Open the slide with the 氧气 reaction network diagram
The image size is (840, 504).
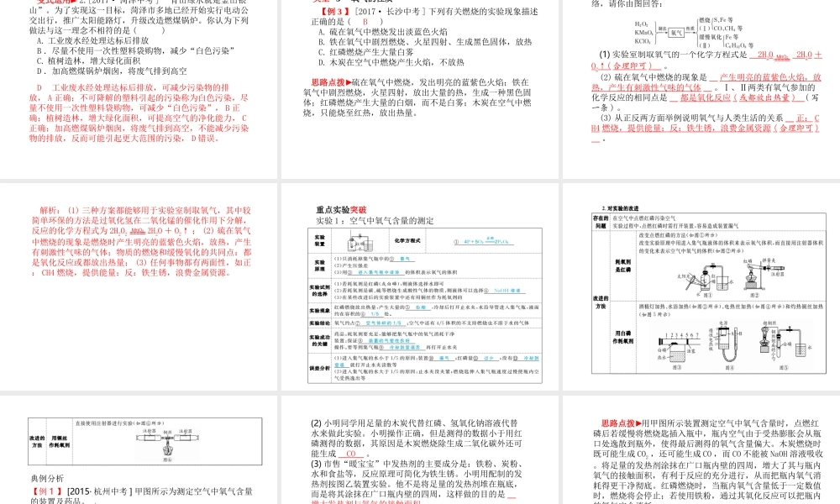pyautogui.click(x=701, y=89)
